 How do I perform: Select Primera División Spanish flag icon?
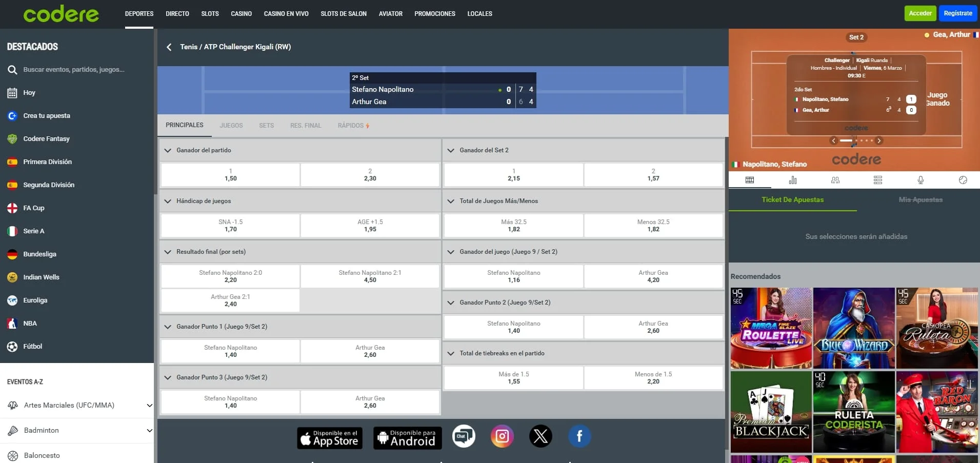[12, 162]
